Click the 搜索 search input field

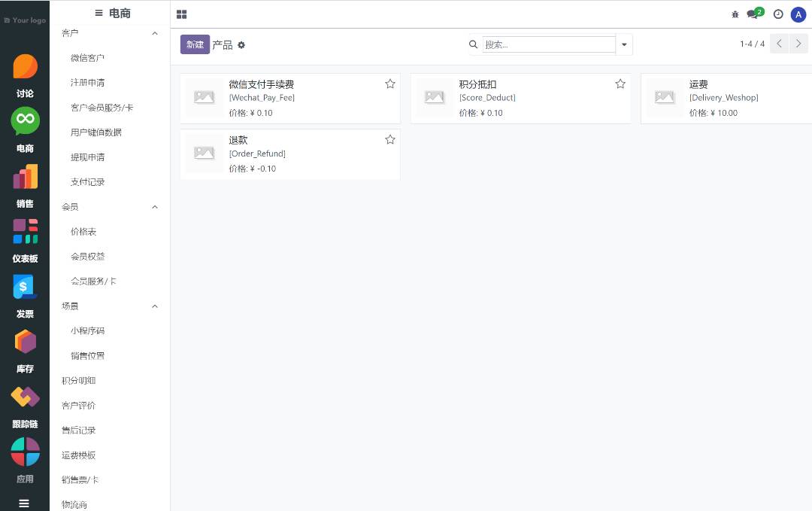[x=549, y=44]
